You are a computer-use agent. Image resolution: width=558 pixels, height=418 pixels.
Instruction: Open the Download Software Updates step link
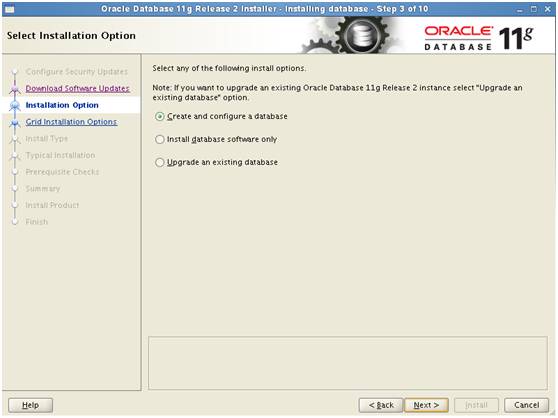78,88
